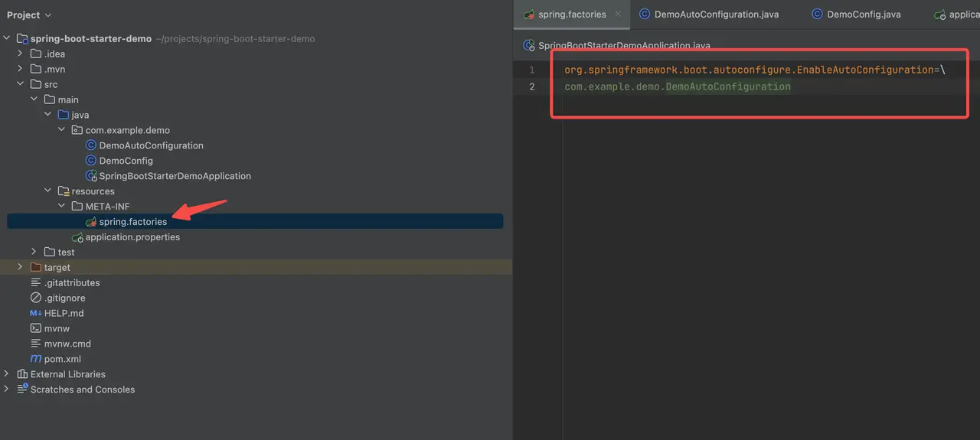Select the spring.factories tree row
980x440 pixels.
click(x=255, y=222)
